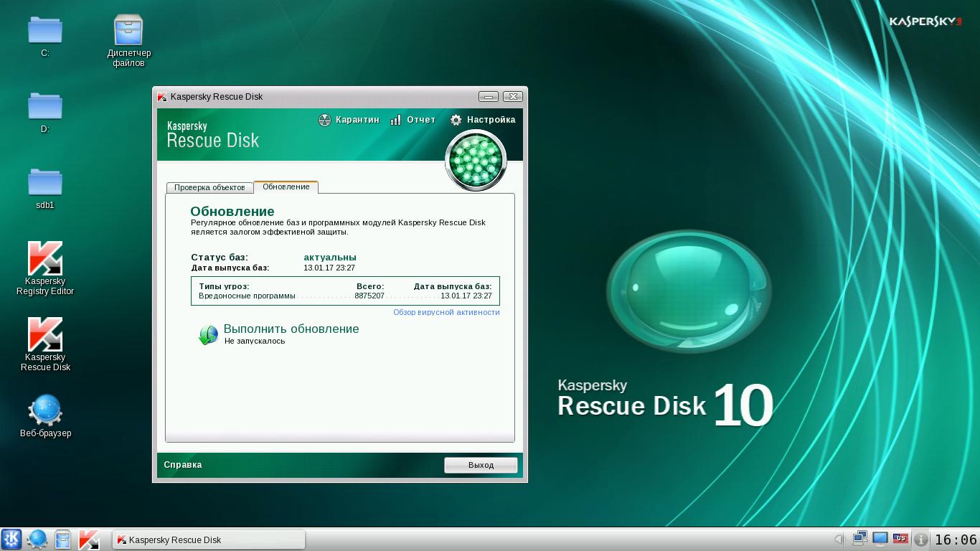Launch web browser from taskbar
This screenshot has width=980, height=551.
pos(37,539)
